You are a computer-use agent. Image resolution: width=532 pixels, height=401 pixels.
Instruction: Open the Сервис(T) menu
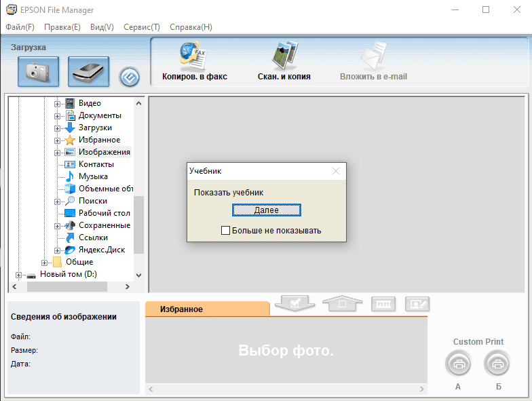coord(142,27)
